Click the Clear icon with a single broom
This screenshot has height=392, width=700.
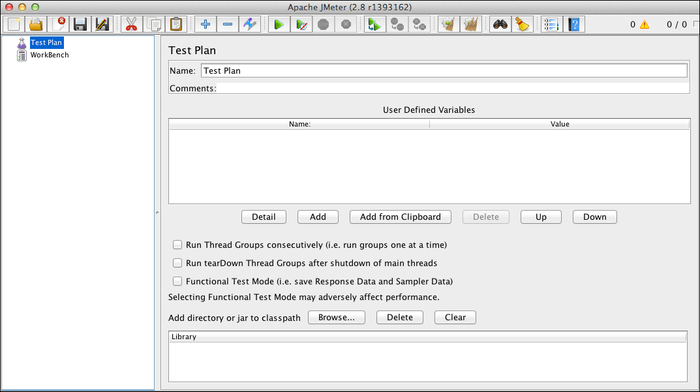pos(449,25)
